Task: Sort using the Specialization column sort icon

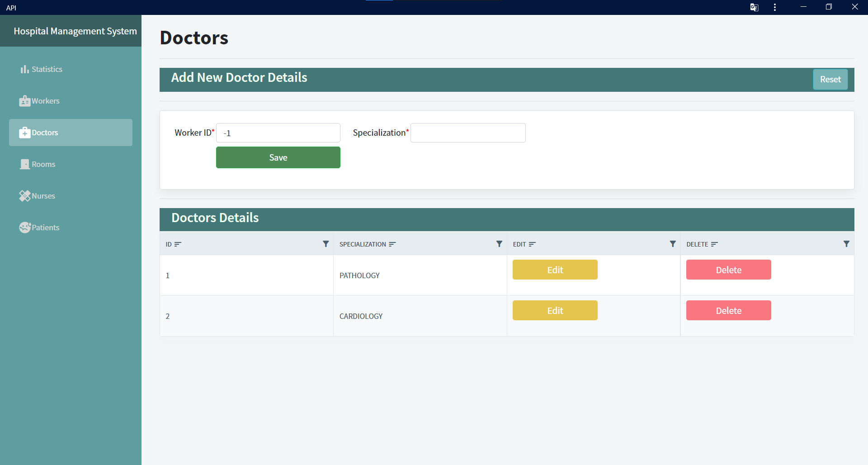Action: pos(392,244)
